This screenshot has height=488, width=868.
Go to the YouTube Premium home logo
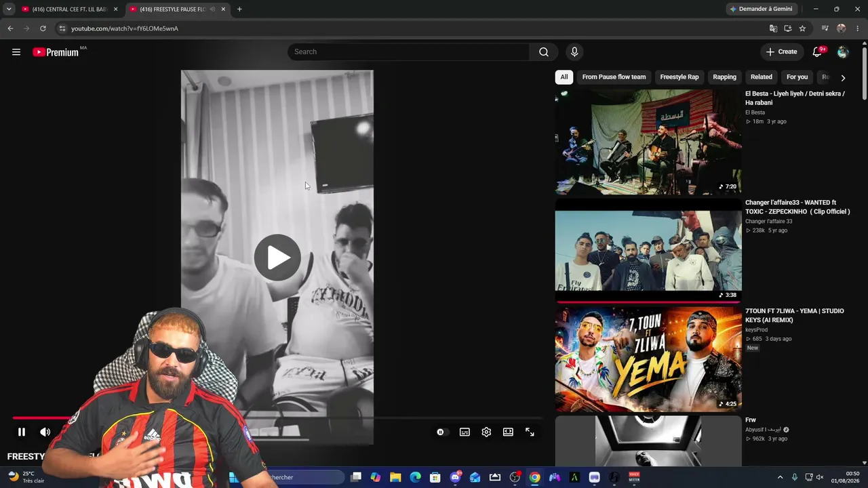coord(56,52)
